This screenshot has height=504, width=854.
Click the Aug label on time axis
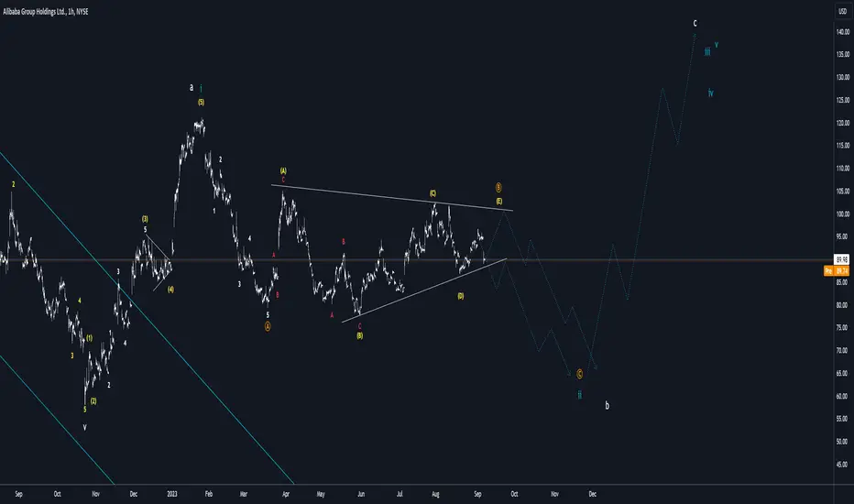click(435, 494)
